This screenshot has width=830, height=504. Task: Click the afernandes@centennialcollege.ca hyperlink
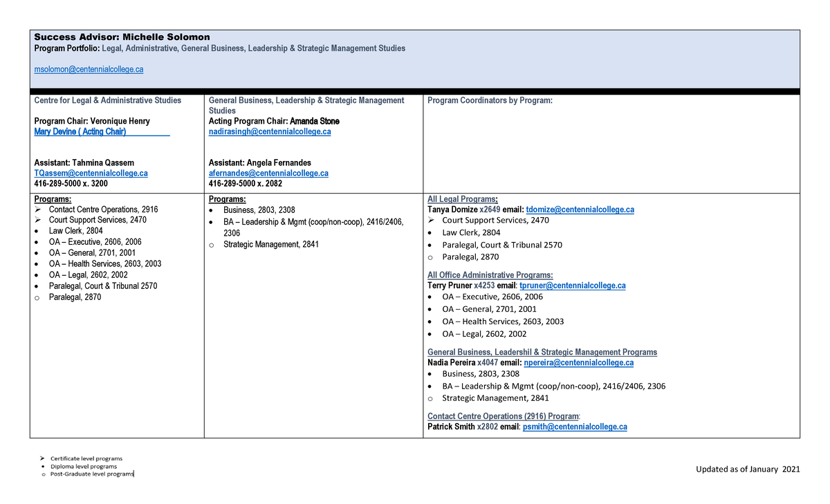(268, 173)
